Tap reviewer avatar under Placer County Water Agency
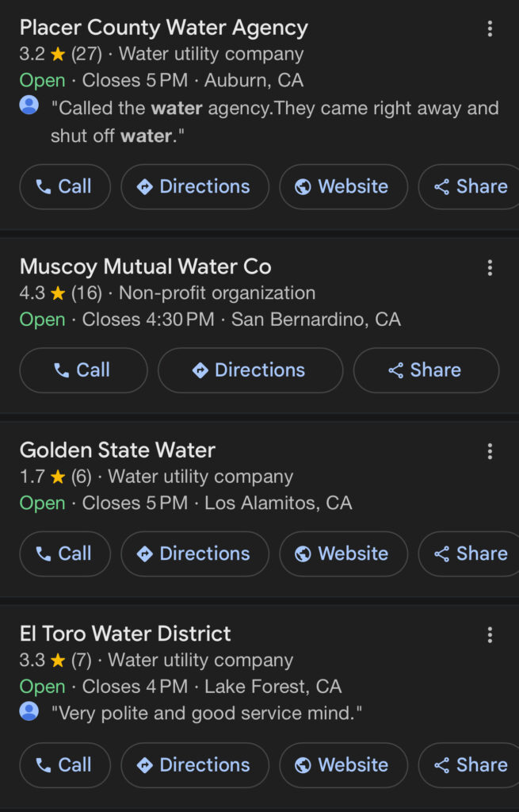 pyautogui.click(x=29, y=105)
